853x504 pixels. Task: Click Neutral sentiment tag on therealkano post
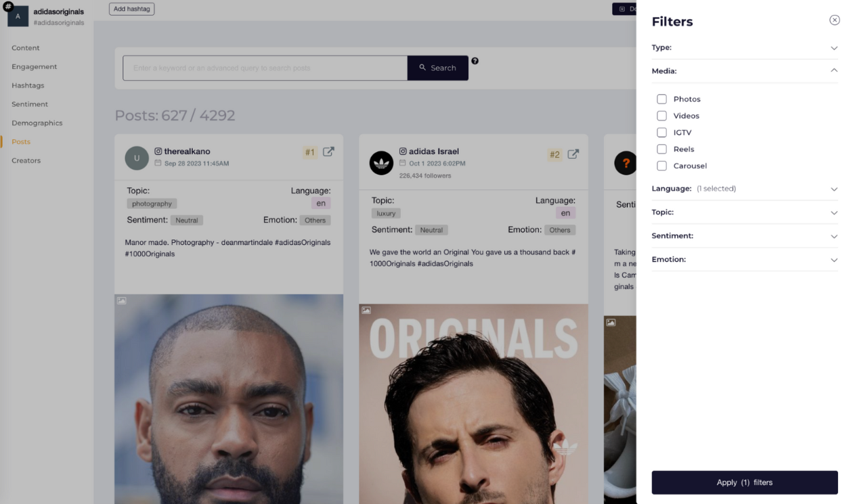pos(187,221)
